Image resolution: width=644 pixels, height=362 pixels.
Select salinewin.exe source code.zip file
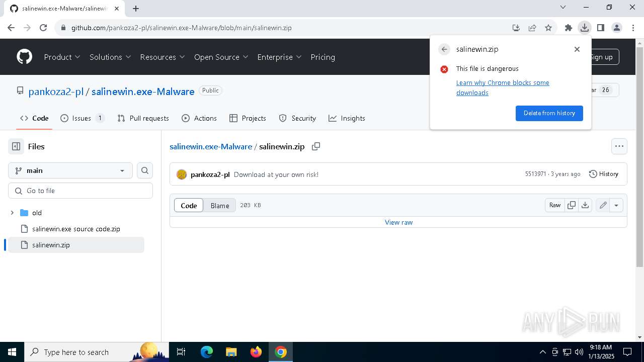pos(76,229)
